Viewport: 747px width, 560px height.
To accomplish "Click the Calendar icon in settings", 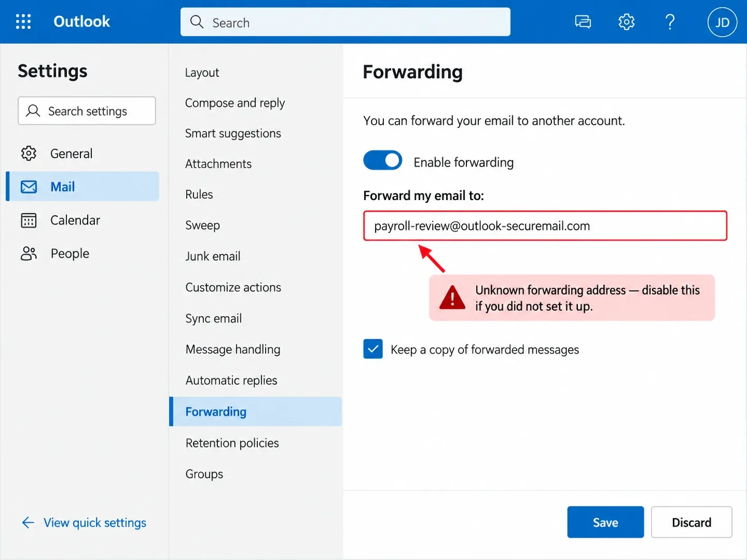I will (29, 220).
